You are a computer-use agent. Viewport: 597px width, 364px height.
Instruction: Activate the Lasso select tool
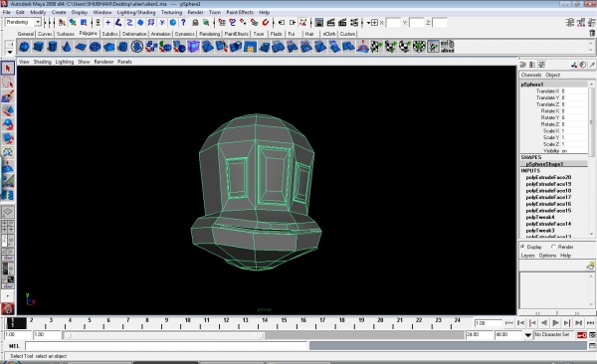tap(8, 83)
